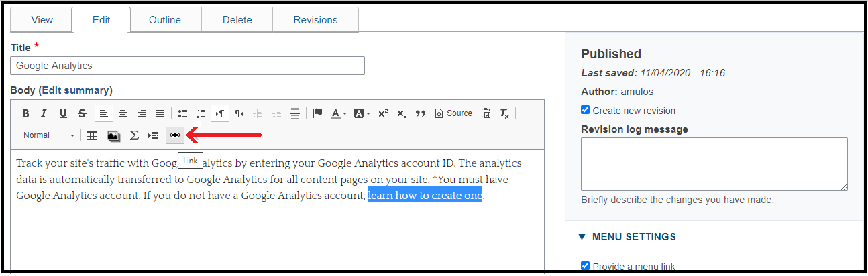Viewport: 868px width, 276px height.
Task: Open the Outline tab
Action: pos(165,20)
